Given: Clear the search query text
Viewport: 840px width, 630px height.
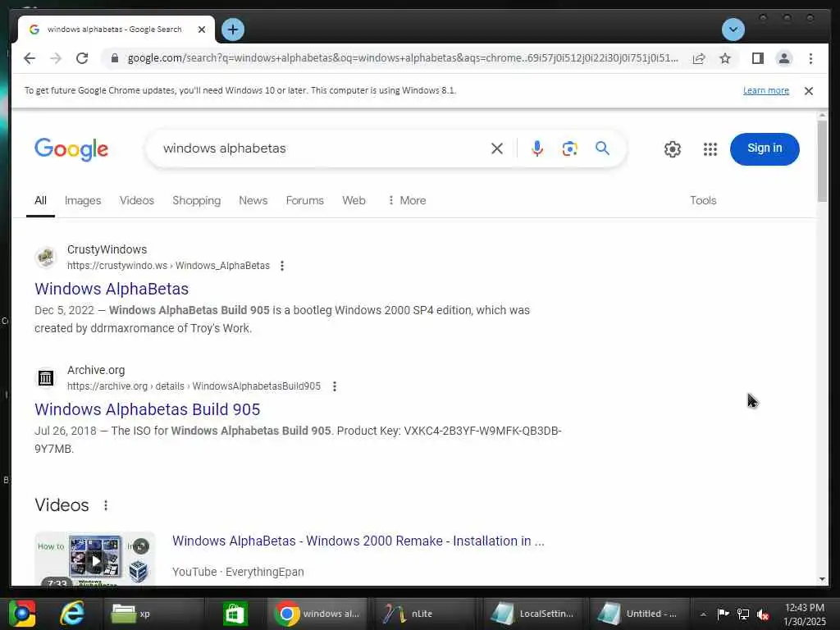Looking at the screenshot, I should [496, 148].
